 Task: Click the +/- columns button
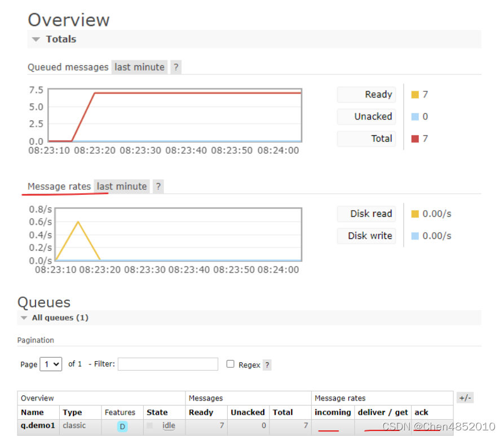pyautogui.click(x=465, y=398)
